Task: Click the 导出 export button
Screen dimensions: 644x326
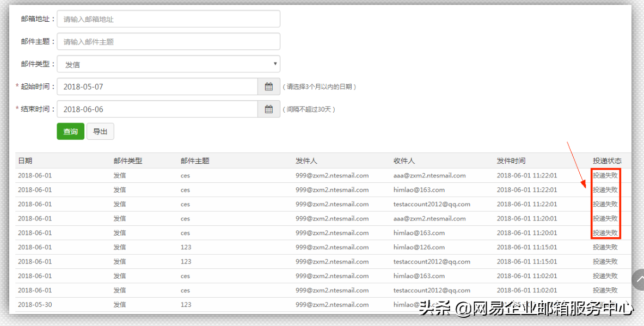Action: pos(100,131)
